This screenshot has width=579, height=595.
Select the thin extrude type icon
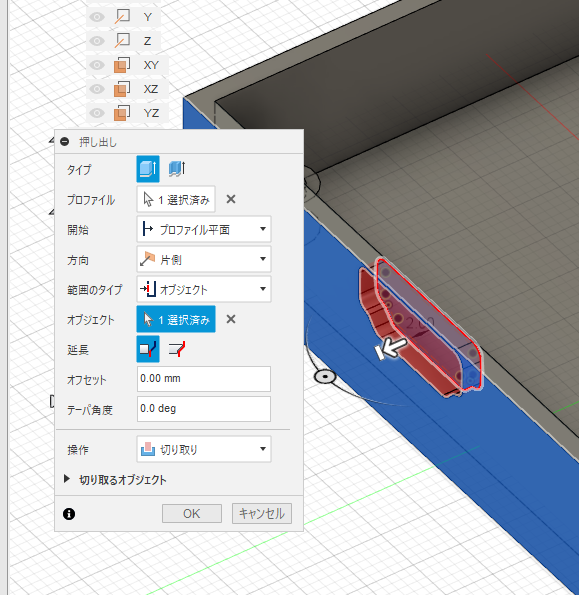pos(177,169)
